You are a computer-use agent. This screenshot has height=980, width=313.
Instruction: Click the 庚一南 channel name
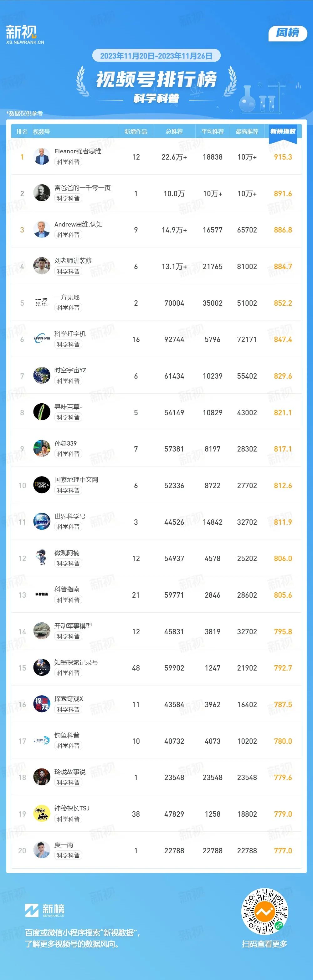pos(64,845)
